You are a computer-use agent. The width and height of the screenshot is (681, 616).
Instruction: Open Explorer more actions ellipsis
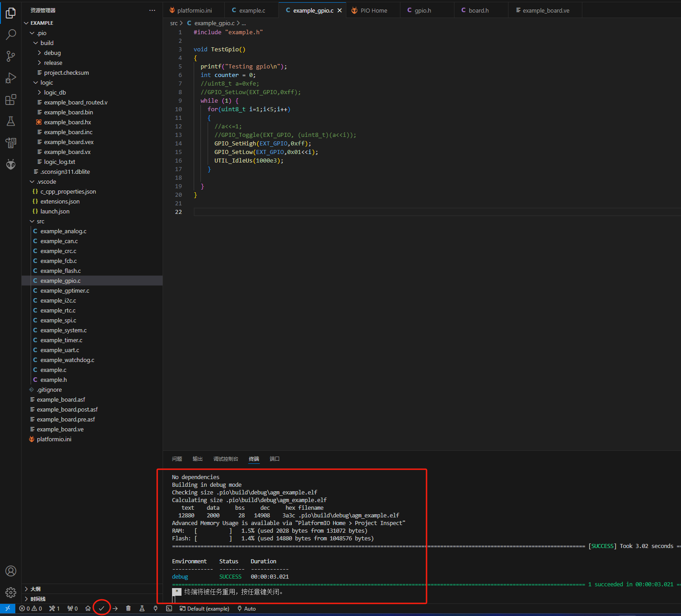coord(152,10)
